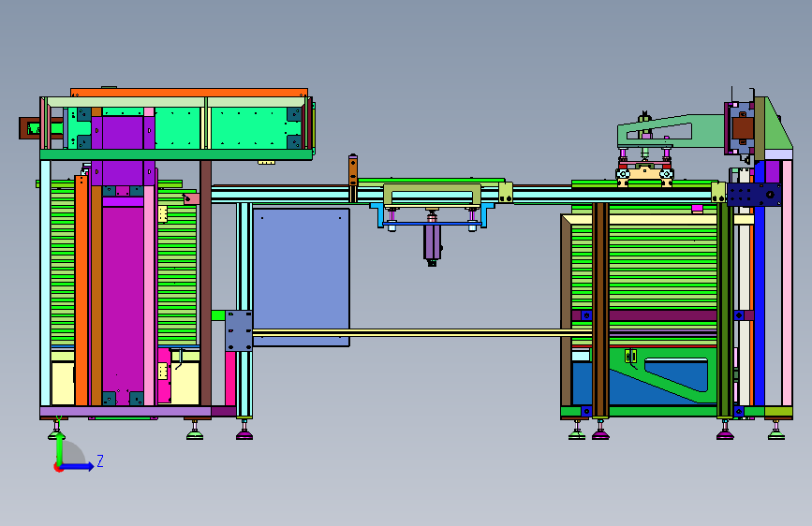Select the purple carriage block in the top-left unit
The width and height of the screenshot is (812, 526).
click(x=123, y=133)
